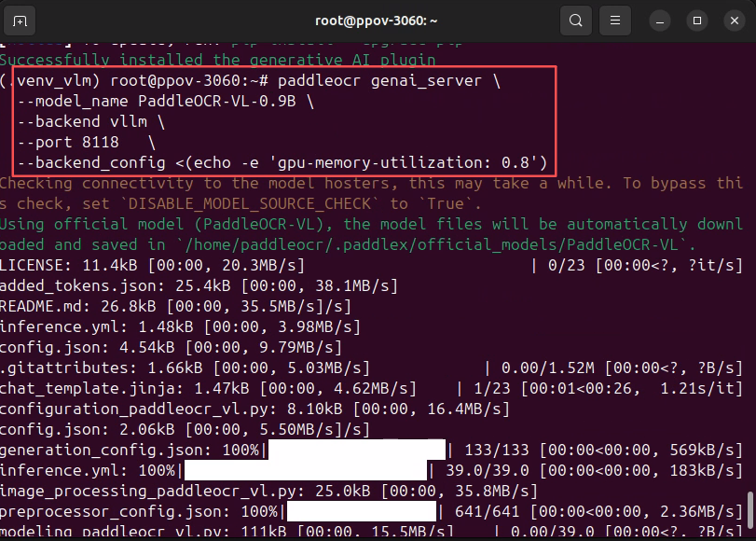
Task: Click the window title root@ppov-3060: ~
Action: (376, 21)
